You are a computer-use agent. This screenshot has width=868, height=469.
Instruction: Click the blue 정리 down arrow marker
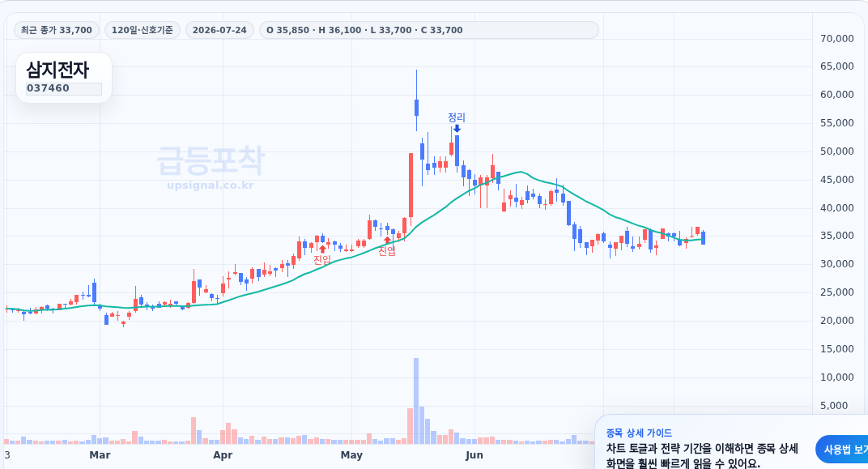tap(457, 129)
